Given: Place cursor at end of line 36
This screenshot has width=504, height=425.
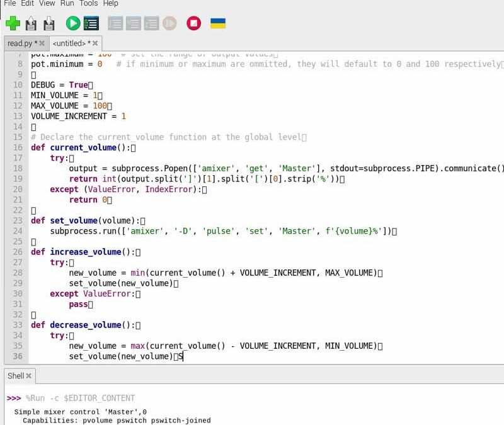Looking at the screenshot, I should 183,356.
